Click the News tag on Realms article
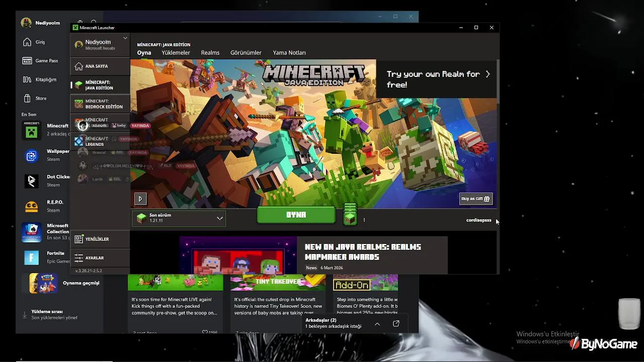The width and height of the screenshot is (644, 362). [x=311, y=268]
